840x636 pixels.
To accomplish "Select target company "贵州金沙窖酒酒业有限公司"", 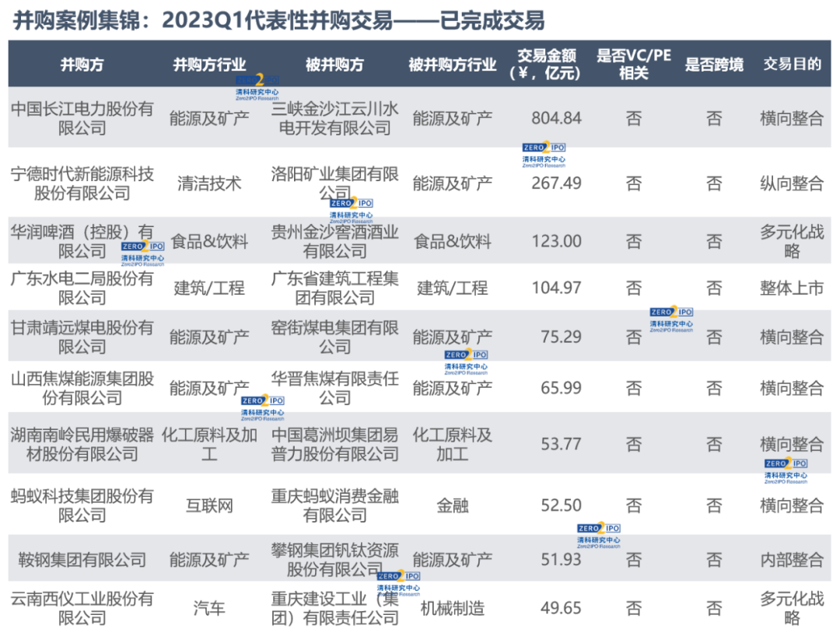I will (x=334, y=242).
